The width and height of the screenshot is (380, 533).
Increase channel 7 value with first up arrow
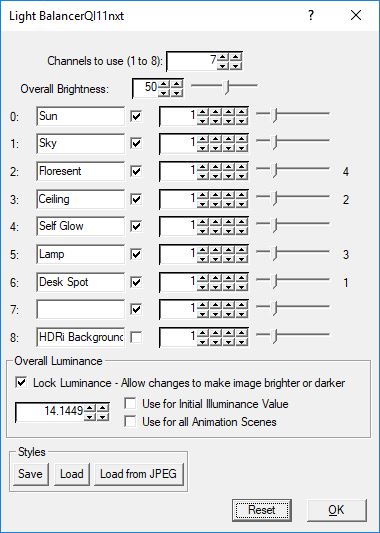click(203, 305)
